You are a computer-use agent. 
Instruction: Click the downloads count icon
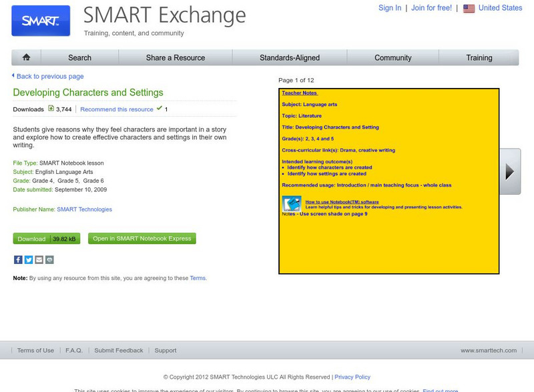click(51, 109)
